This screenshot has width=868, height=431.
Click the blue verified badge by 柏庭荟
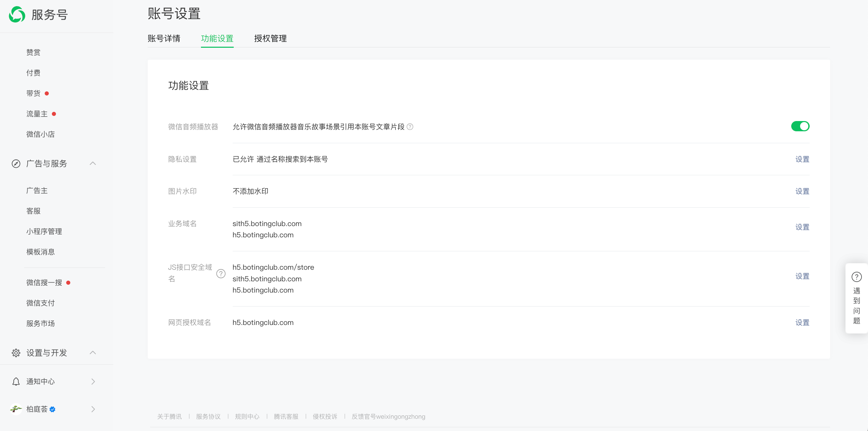(53, 409)
